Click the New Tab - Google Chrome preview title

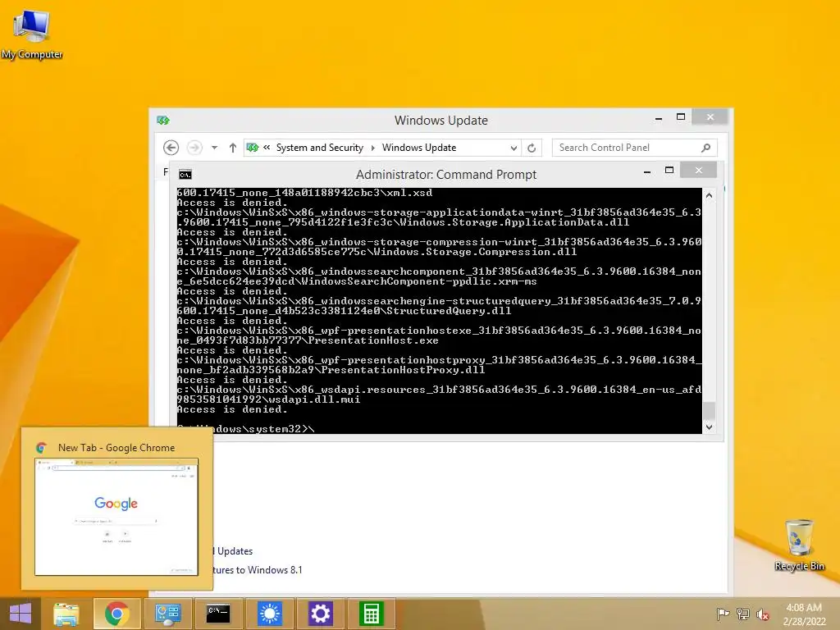[116, 448]
